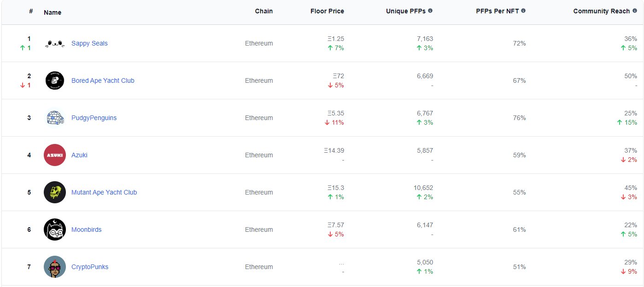Click the info icon next to Unique PFPs

430,11
